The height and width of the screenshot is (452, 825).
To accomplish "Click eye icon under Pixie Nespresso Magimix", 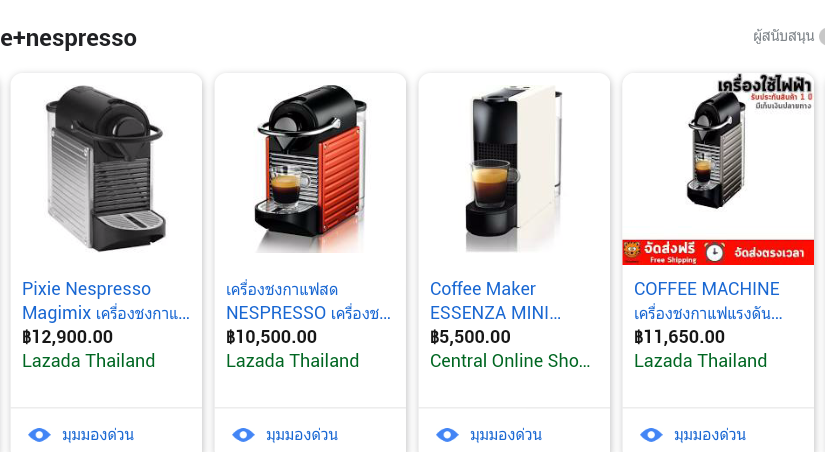I will [39, 435].
